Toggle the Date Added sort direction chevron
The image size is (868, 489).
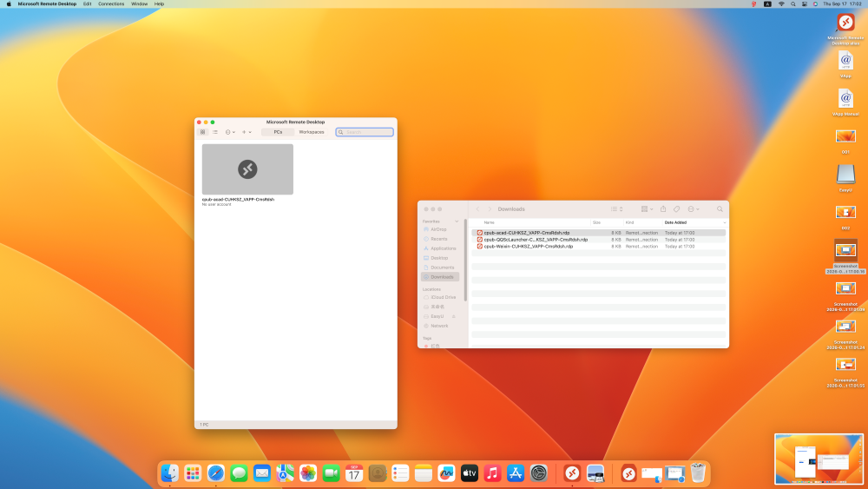(724, 222)
